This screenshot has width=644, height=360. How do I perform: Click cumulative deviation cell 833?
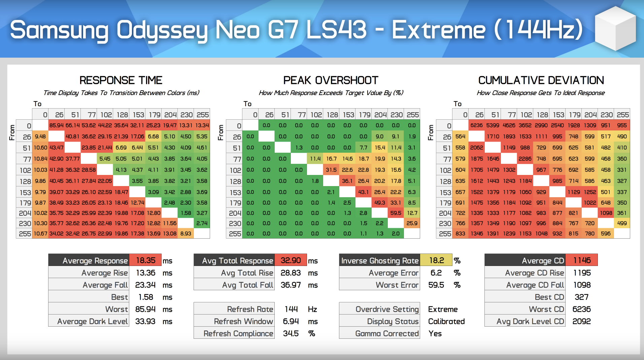[461, 234]
